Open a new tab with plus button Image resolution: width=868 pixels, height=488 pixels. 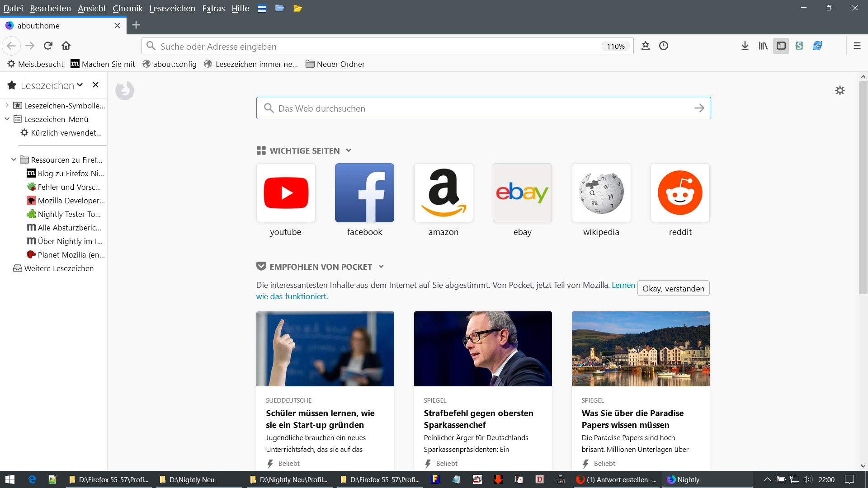[136, 25]
